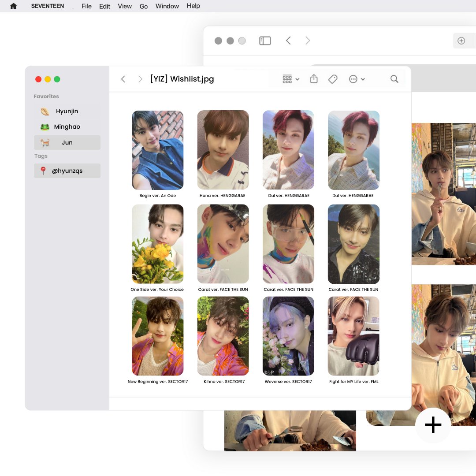Open the Help menu
Screen dimensions: 476x476
coord(193,6)
